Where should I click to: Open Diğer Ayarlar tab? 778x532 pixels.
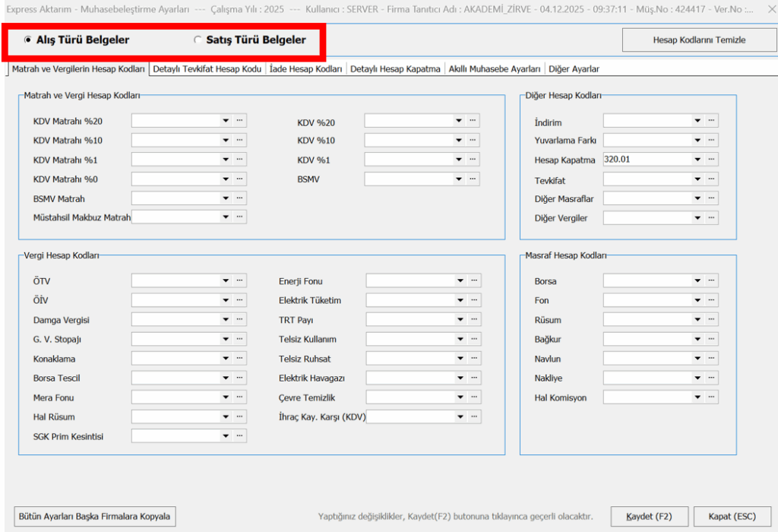[574, 69]
